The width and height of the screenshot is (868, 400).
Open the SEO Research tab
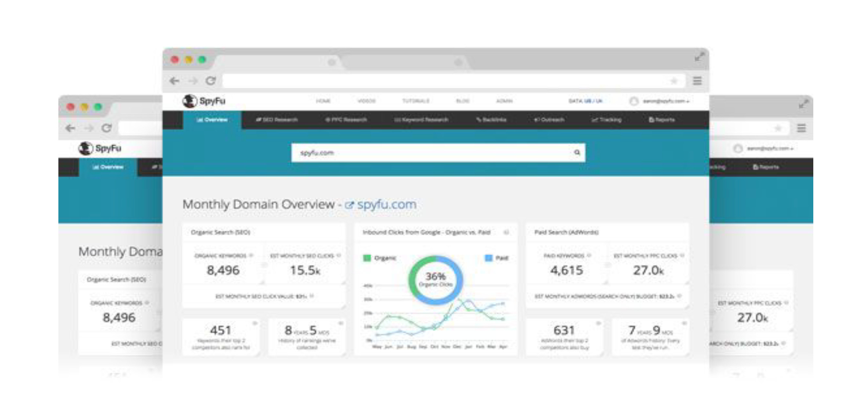277,120
